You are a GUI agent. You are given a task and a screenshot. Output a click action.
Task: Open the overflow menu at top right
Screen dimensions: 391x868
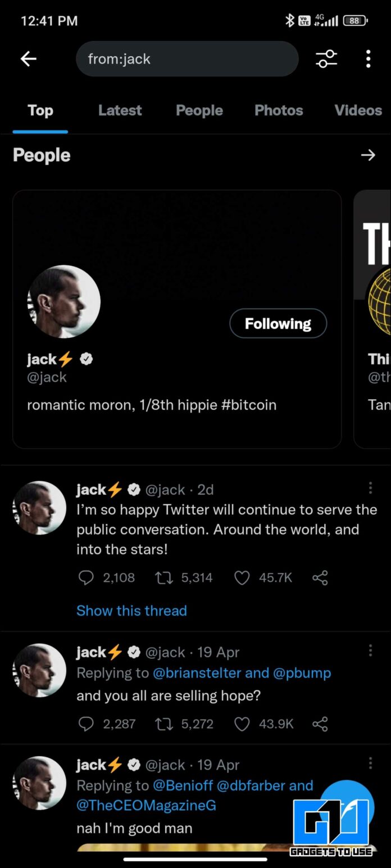pyautogui.click(x=368, y=58)
